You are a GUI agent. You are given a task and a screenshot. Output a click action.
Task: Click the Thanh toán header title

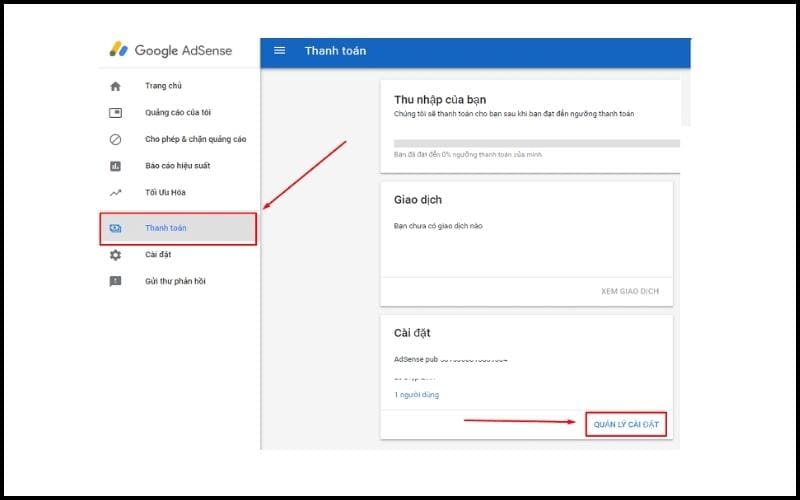335,51
